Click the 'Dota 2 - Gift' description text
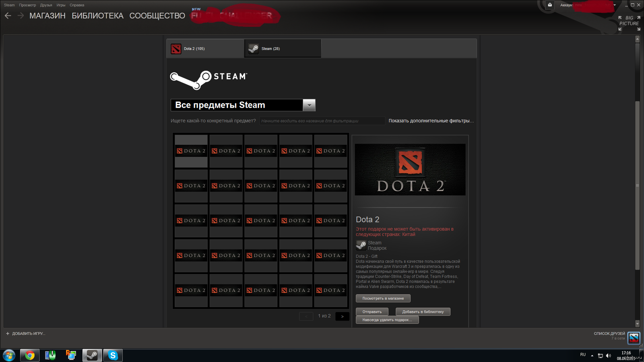Image resolution: width=644 pixels, height=362 pixels. point(367,256)
